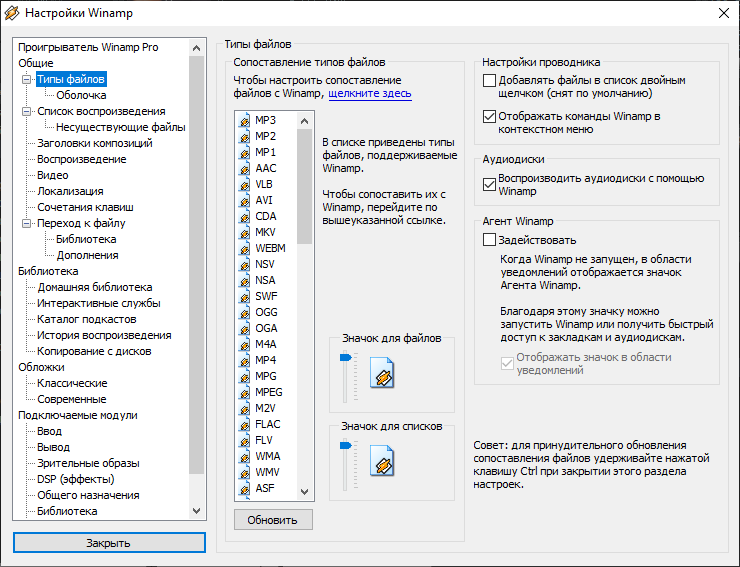Toggle Воспроизводить аудиодиски с помощью Winamp
Viewport: 740px width, 567px height.
tap(489, 185)
